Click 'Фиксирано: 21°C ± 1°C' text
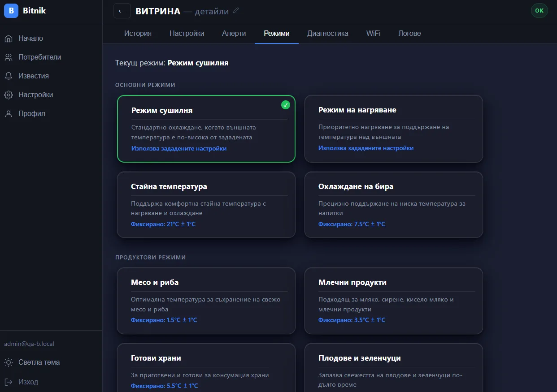The image size is (557, 392). click(x=163, y=224)
